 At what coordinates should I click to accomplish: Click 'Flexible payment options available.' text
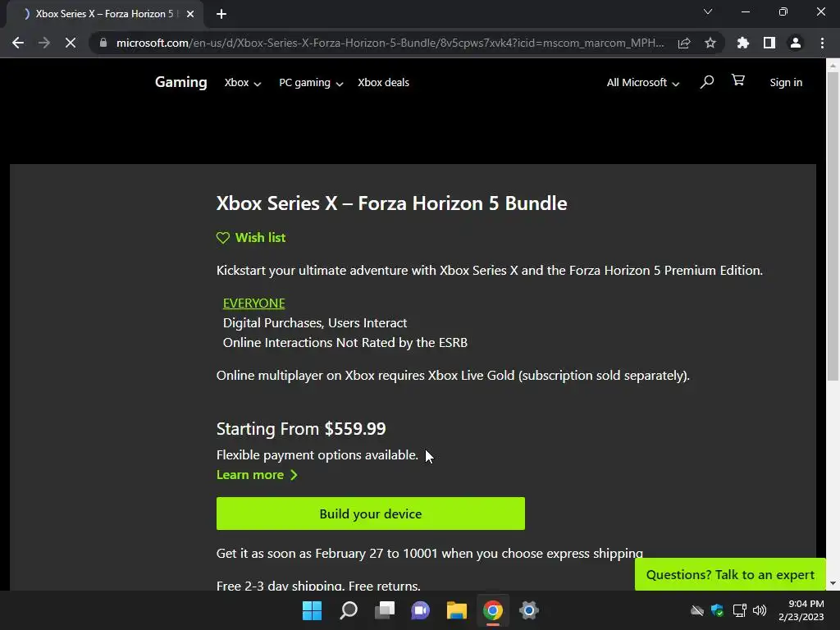tap(317, 455)
